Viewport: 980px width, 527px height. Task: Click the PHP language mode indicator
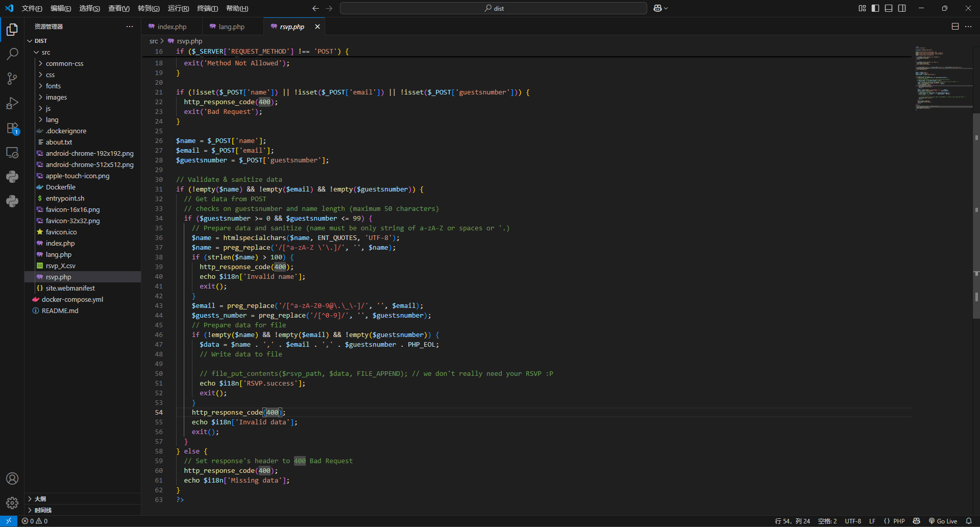click(x=899, y=521)
